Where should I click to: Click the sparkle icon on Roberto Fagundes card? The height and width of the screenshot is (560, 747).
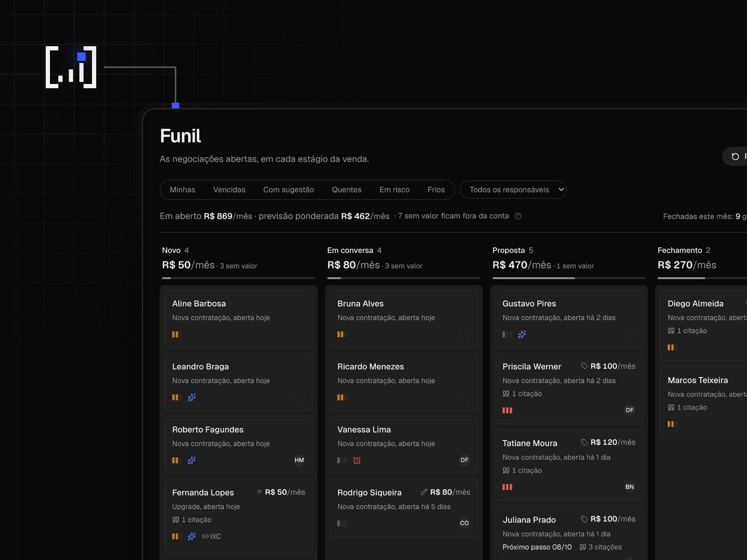pyautogui.click(x=191, y=460)
